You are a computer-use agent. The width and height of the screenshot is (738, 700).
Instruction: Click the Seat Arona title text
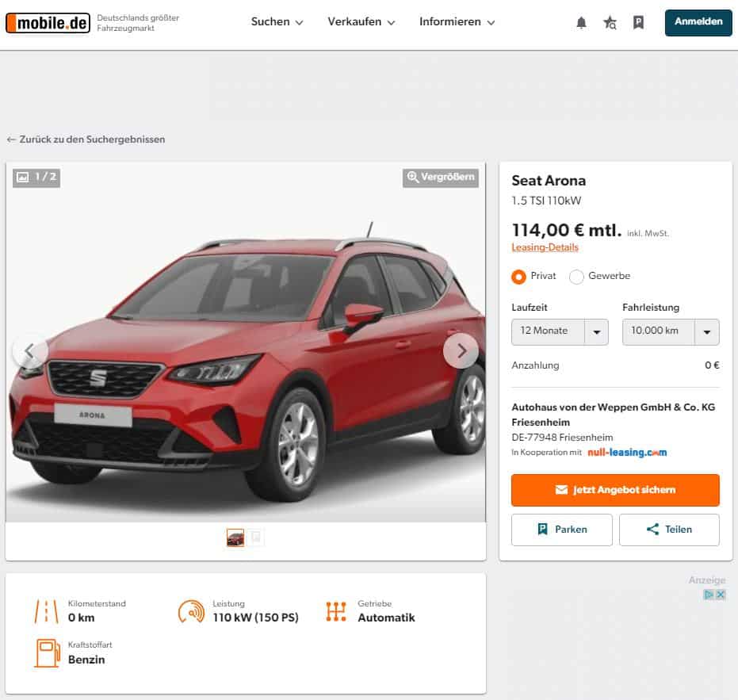tap(549, 181)
